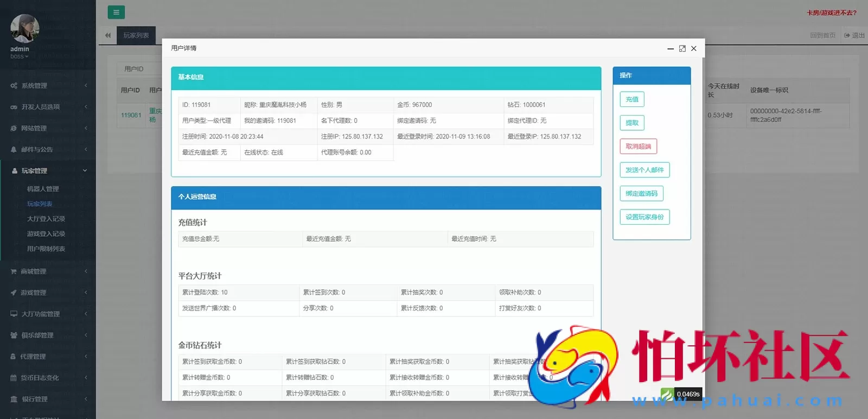
Task: Switch to the 玩家列表 tab
Action: coord(136,35)
